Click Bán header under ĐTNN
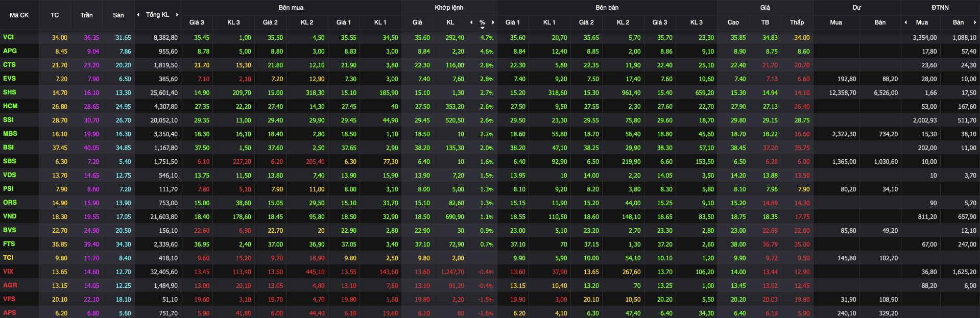980x318 pixels. 958,22
